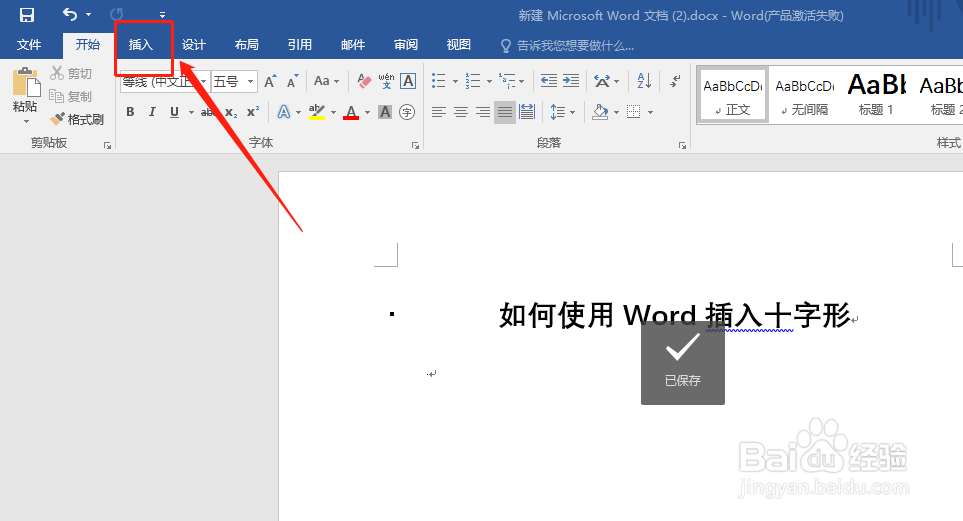The image size is (963, 521).
Task: Open the 剪贴板 dialog launcher
Action: coord(107,146)
